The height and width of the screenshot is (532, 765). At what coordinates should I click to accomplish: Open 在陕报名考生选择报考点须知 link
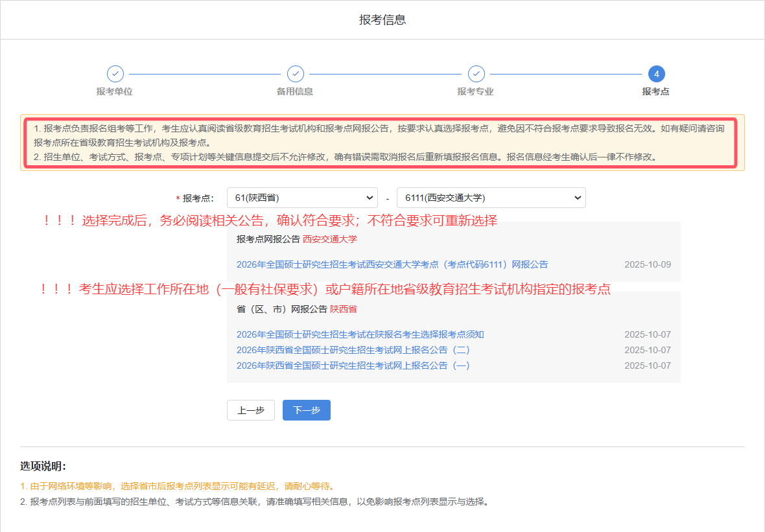(x=360, y=334)
